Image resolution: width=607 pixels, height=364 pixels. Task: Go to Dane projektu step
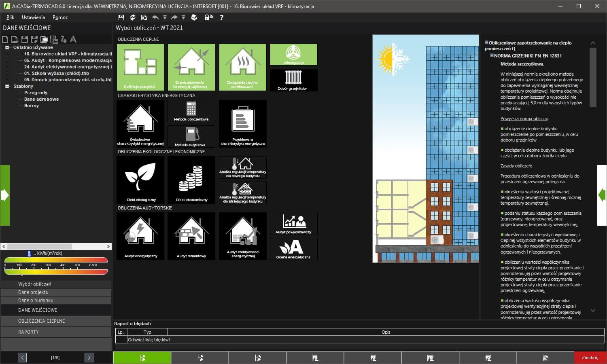pos(56,292)
